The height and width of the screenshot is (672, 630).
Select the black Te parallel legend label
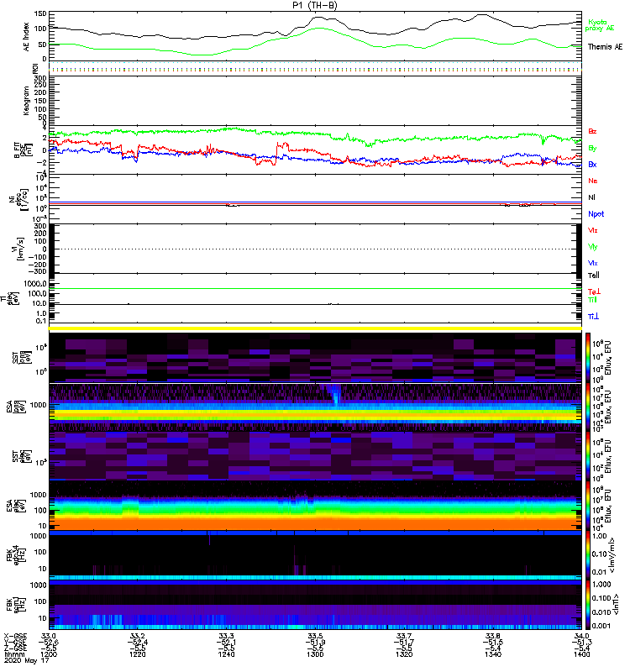(x=594, y=276)
